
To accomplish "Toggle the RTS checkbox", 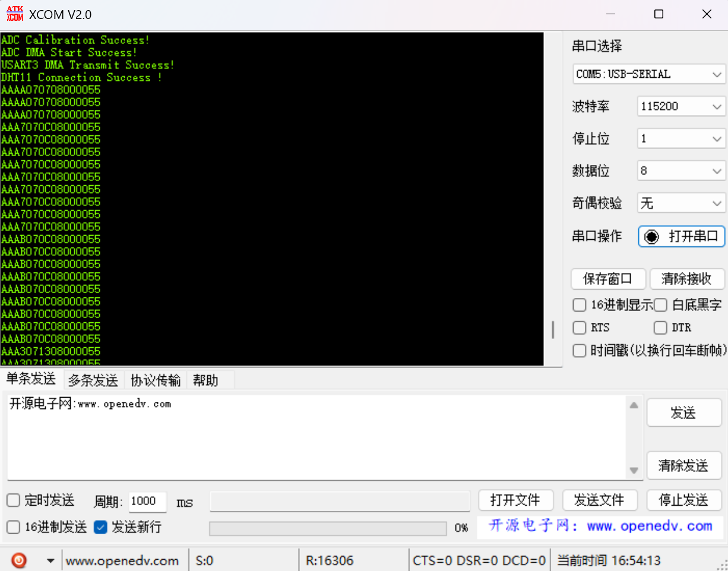I will 579,328.
